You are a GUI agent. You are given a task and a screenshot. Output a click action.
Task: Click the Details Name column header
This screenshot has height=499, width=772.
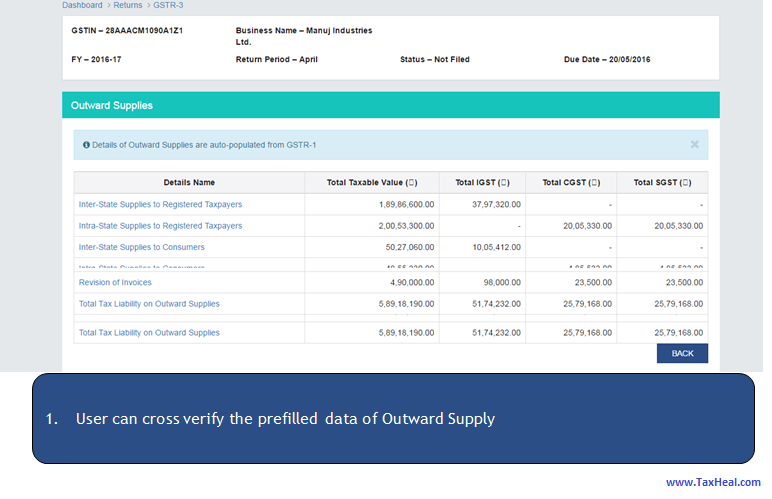(x=189, y=183)
